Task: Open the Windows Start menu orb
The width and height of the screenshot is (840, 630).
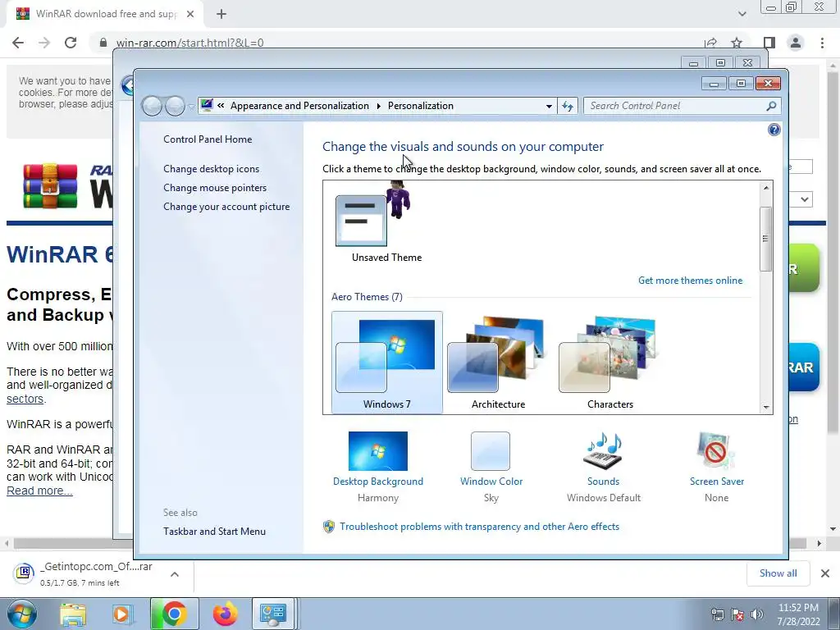Action: tap(21, 614)
